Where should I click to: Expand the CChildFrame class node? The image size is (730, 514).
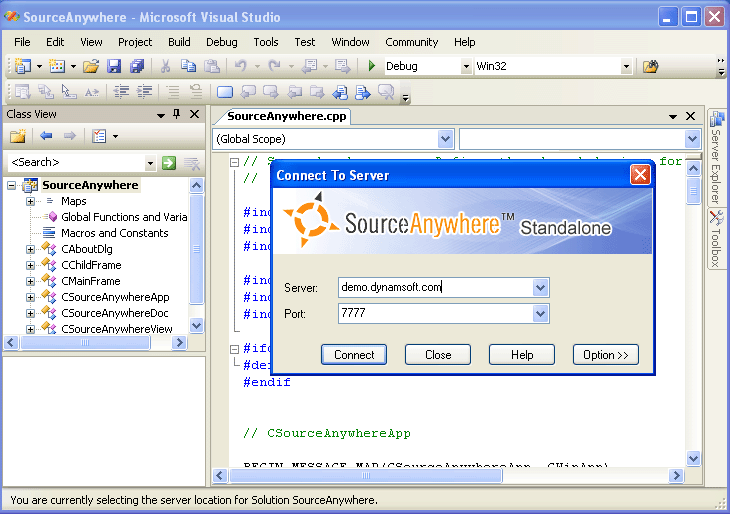(x=30, y=265)
